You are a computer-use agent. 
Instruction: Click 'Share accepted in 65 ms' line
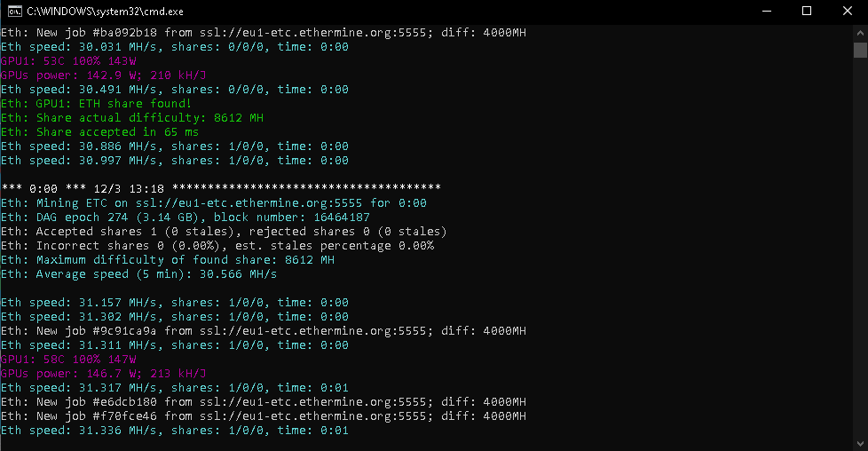click(x=99, y=132)
